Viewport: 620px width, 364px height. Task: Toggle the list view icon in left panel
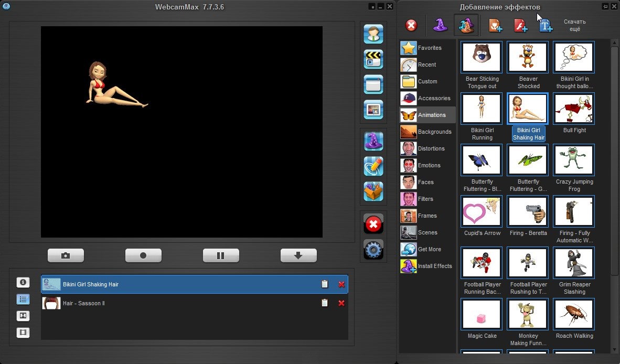pyautogui.click(x=23, y=299)
